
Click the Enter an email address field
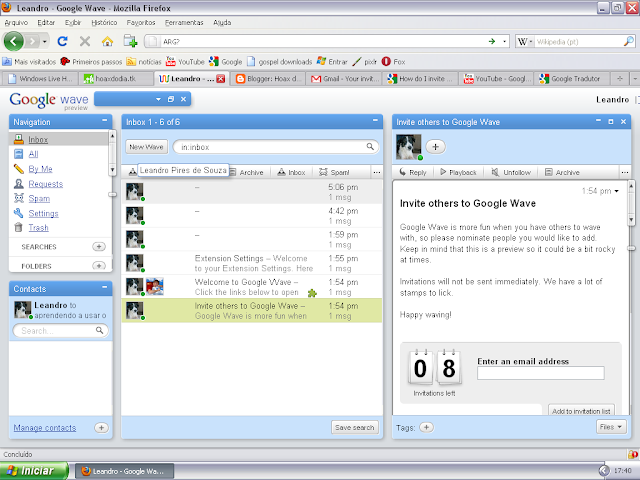click(x=540, y=373)
